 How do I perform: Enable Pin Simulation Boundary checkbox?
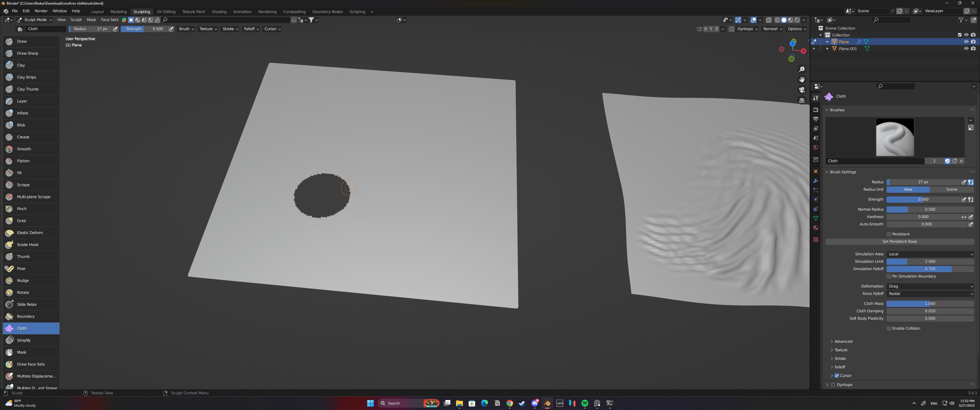click(889, 276)
